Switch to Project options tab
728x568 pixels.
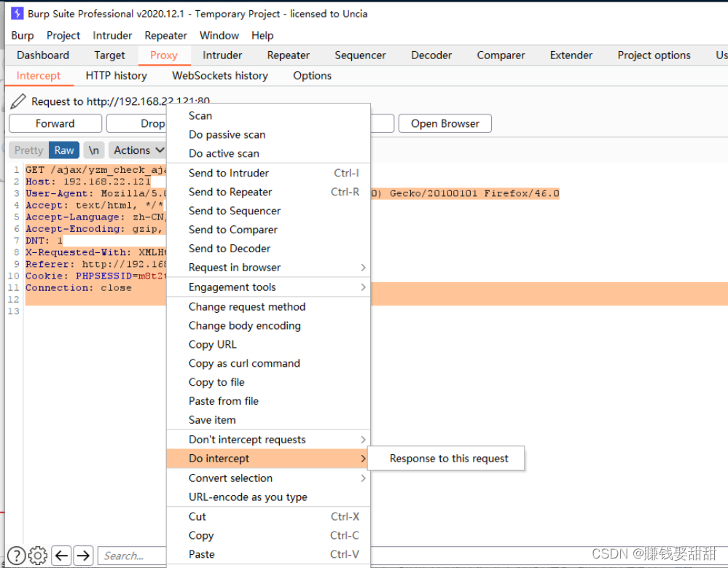click(654, 55)
